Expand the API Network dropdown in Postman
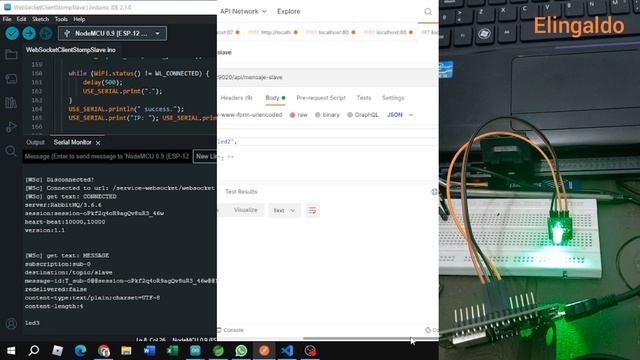The height and width of the screenshot is (360, 640). click(x=243, y=11)
